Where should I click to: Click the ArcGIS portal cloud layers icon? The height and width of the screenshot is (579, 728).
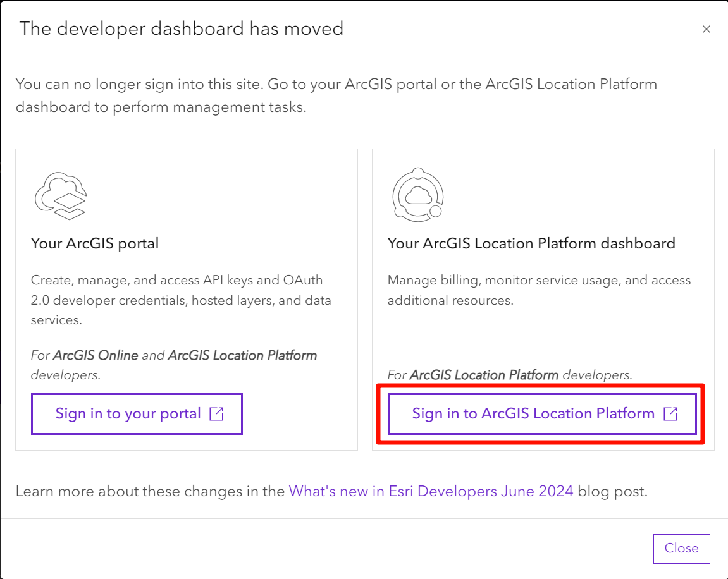pyautogui.click(x=61, y=196)
